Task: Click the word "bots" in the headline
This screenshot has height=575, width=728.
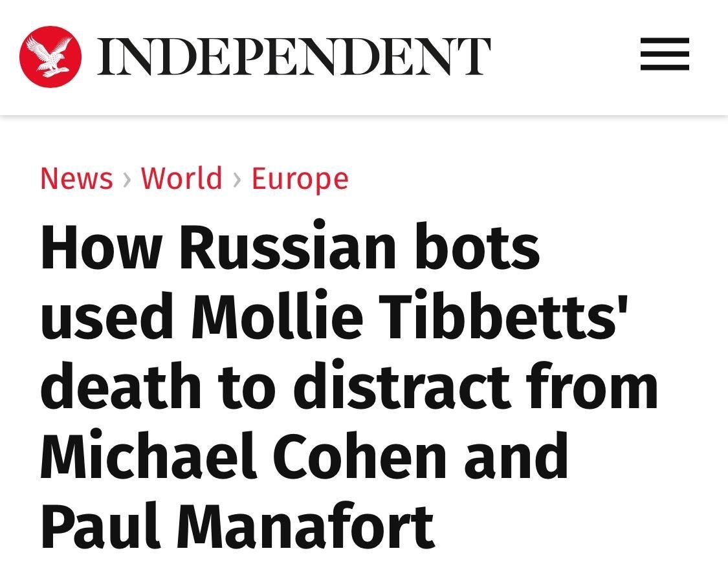Action: (478, 246)
